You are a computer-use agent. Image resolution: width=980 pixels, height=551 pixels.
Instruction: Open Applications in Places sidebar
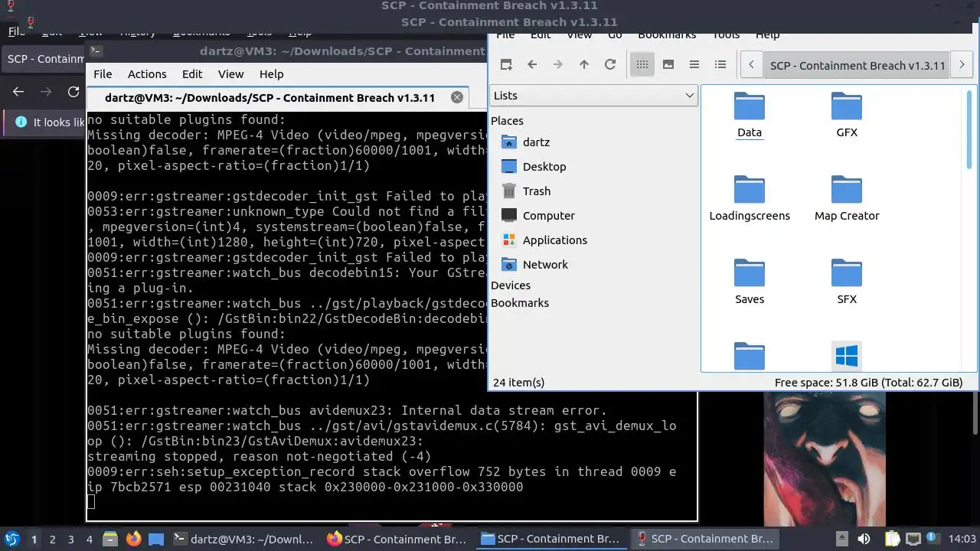(x=544, y=240)
